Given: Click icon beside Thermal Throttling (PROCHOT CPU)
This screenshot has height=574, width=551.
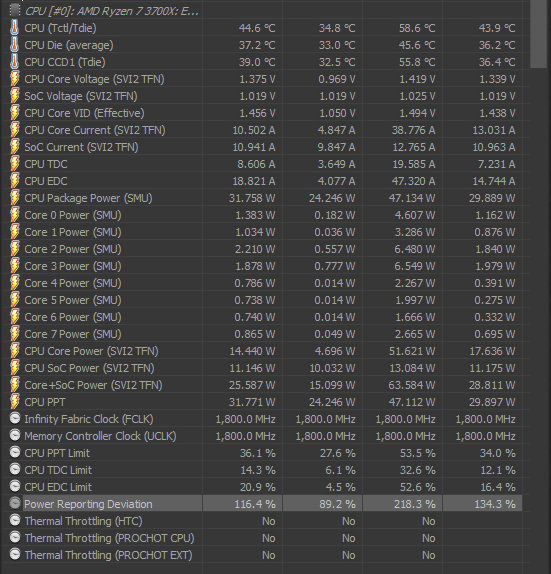Looking at the screenshot, I should pos(15,537).
